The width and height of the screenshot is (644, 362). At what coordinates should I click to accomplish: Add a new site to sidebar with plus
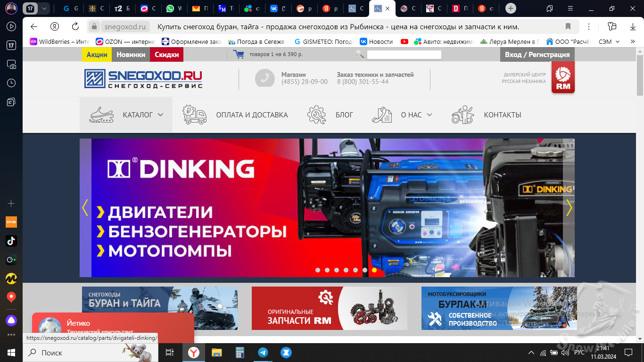tap(11, 203)
